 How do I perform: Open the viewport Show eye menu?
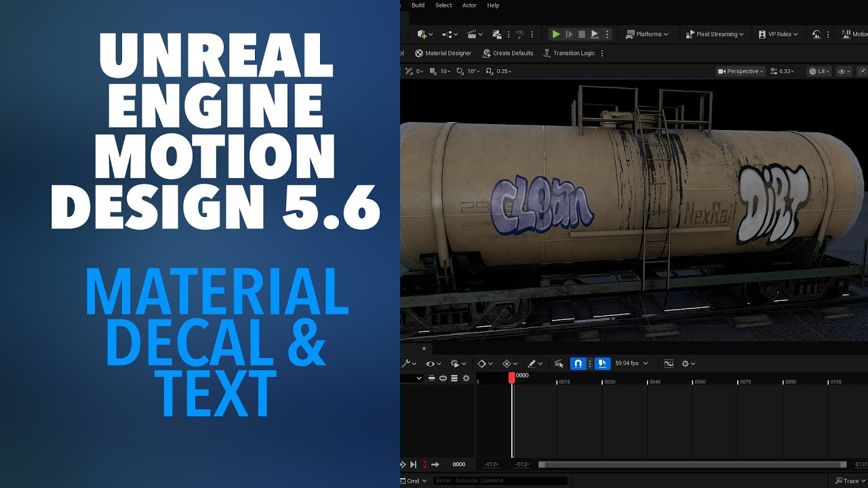click(844, 71)
